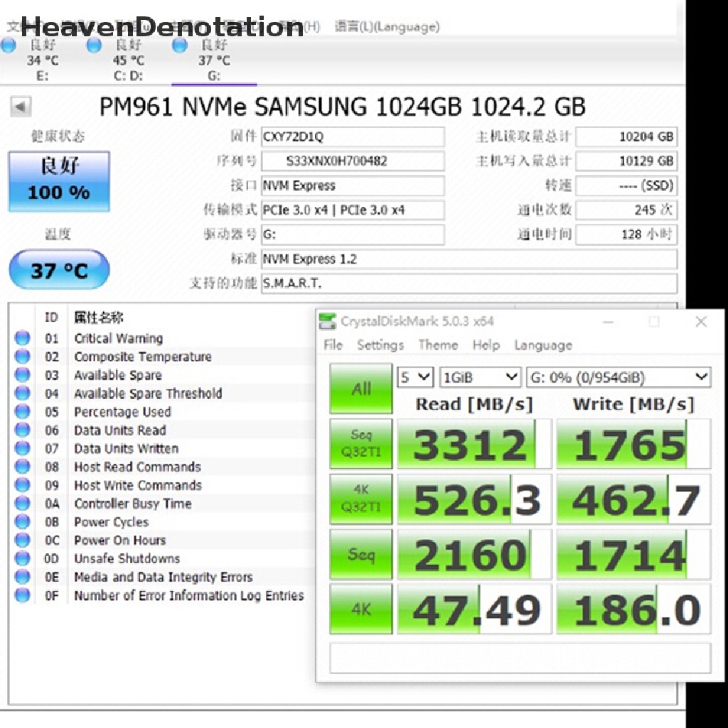Click the status dot for Data Units Read
The image size is (728, 728).
pyautogui.click(x=22, y=429)
